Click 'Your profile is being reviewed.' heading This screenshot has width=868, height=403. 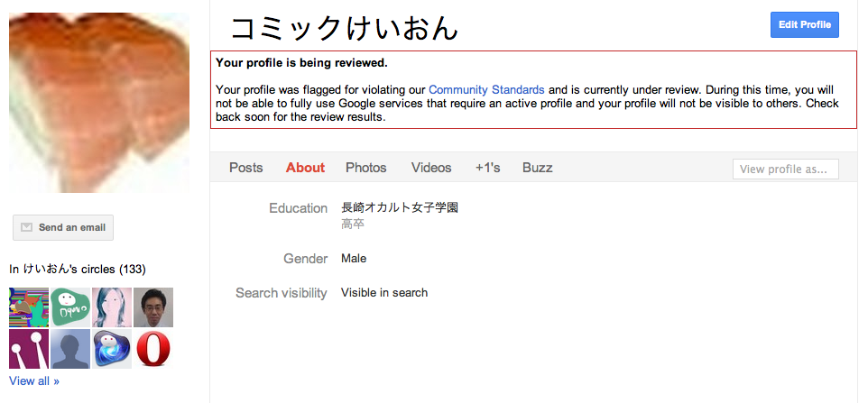[301, 62]
